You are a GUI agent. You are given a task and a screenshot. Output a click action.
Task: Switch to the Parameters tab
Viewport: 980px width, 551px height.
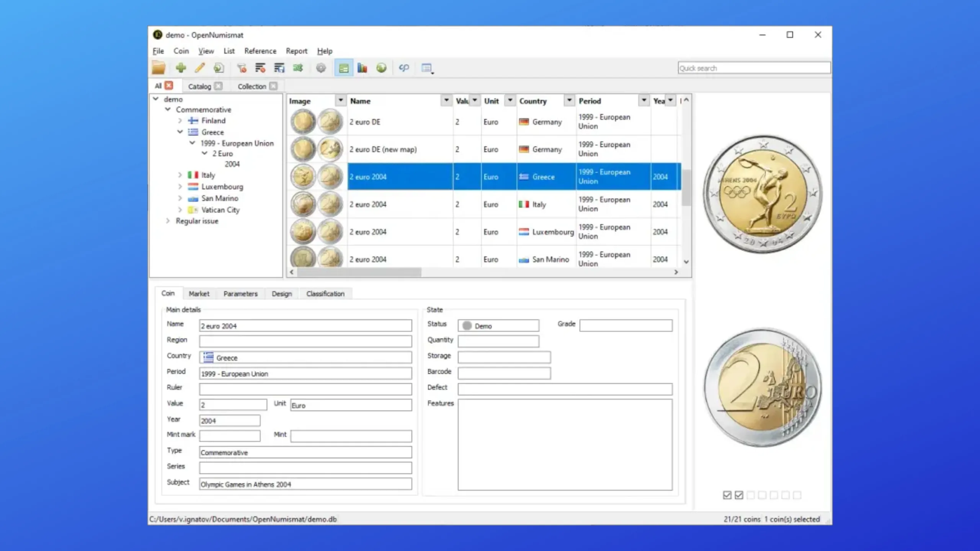point(240,293)
